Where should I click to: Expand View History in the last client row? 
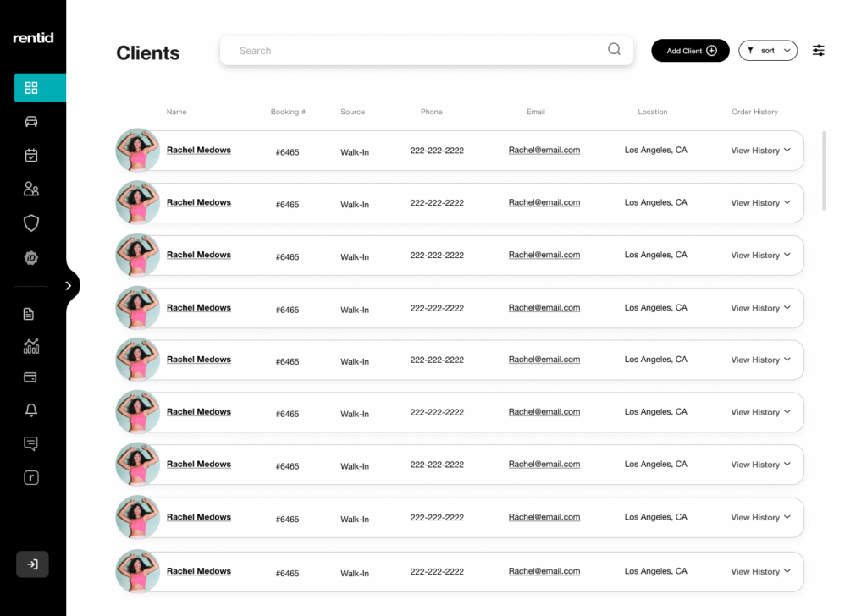click(x=760, y=572)
